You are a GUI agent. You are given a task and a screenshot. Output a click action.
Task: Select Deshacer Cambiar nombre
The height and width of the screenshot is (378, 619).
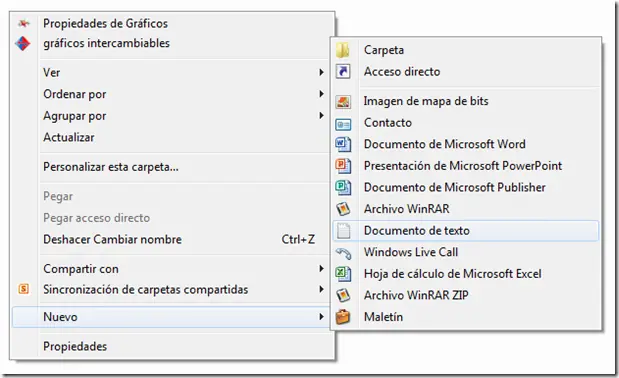[x=112, y=240]
